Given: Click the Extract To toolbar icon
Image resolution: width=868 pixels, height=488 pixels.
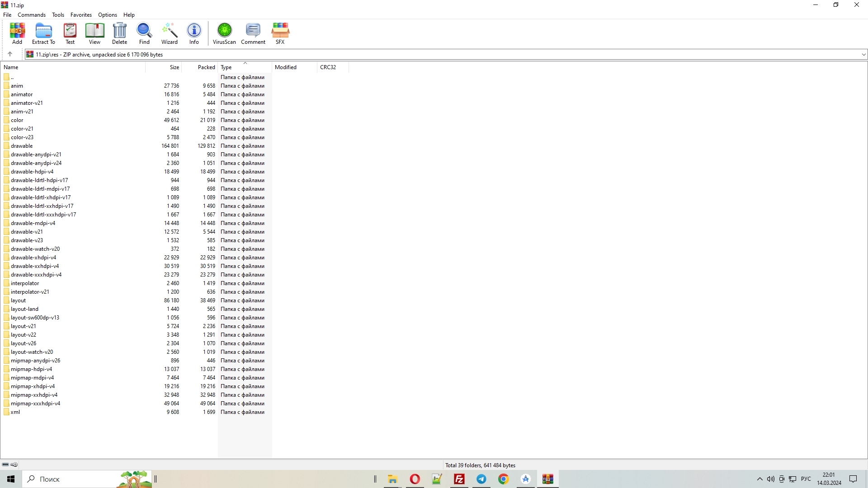Looking at the screenshot, I should pyautogui.click(x=43, y=31).
